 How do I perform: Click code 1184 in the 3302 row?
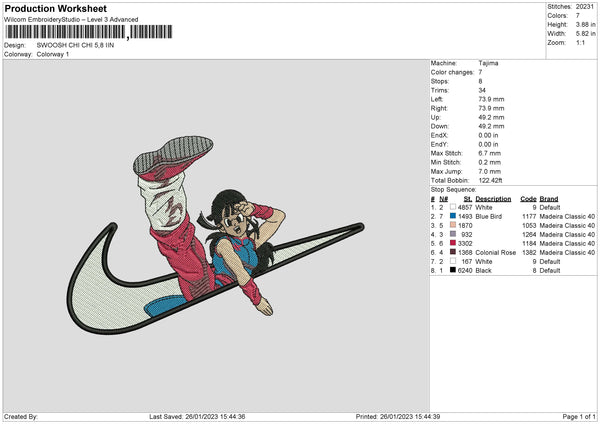pos(529,243)
